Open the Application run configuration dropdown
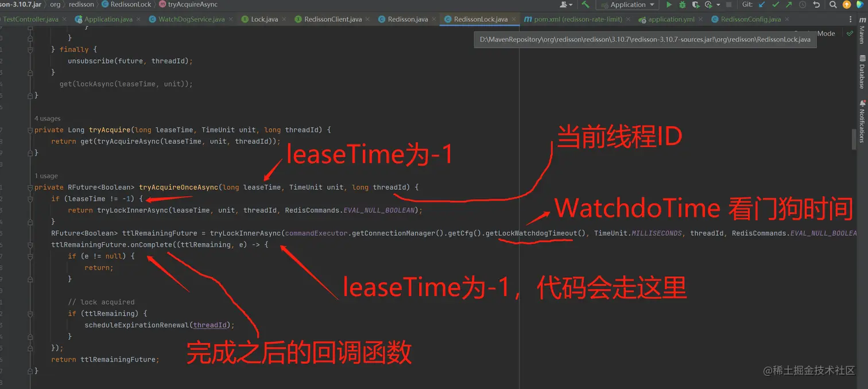The width and height of the screenshot is (868, 389). 627,5
